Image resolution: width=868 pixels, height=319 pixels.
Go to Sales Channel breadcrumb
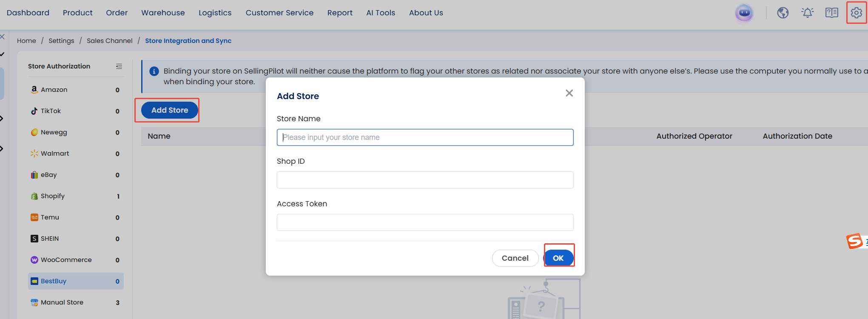click(109, 41)
